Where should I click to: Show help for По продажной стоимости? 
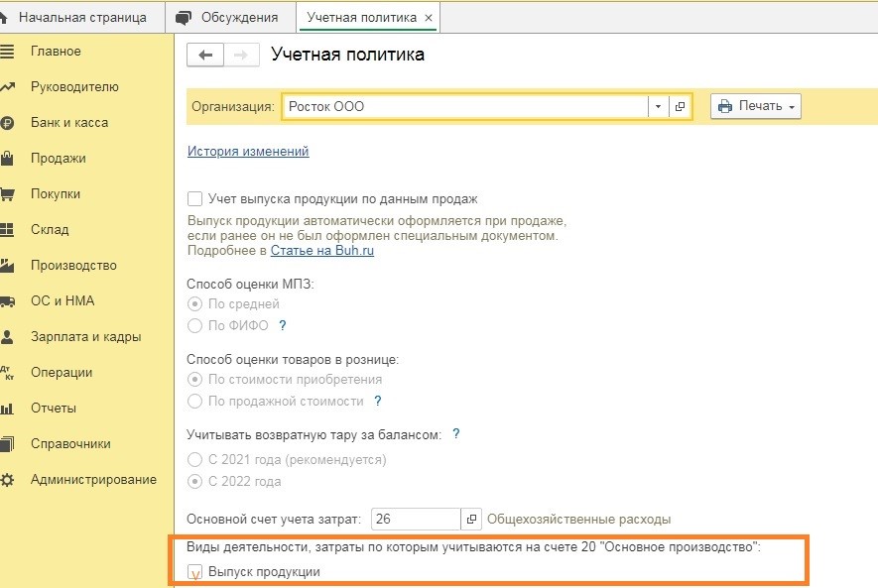378,402
